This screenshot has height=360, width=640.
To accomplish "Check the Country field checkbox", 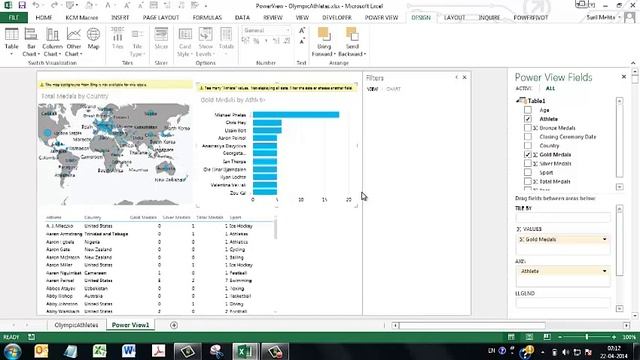I will (x=528, y=145).
